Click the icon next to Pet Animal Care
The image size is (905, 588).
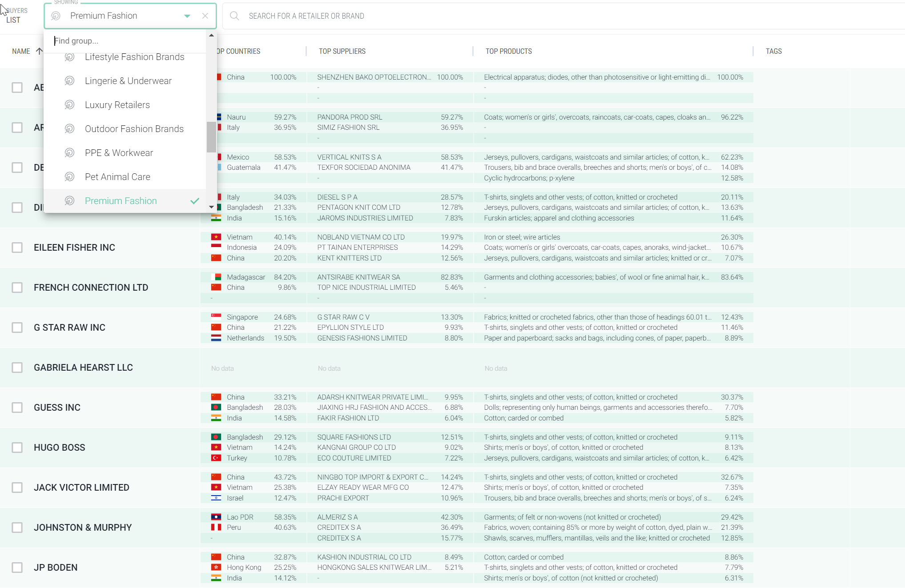pos(70,177)
